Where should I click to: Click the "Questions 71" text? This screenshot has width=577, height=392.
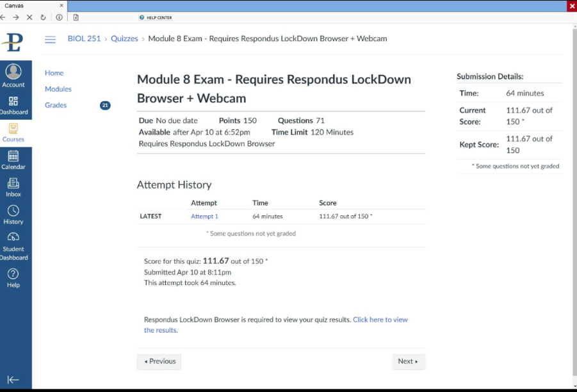pos(301,120)
